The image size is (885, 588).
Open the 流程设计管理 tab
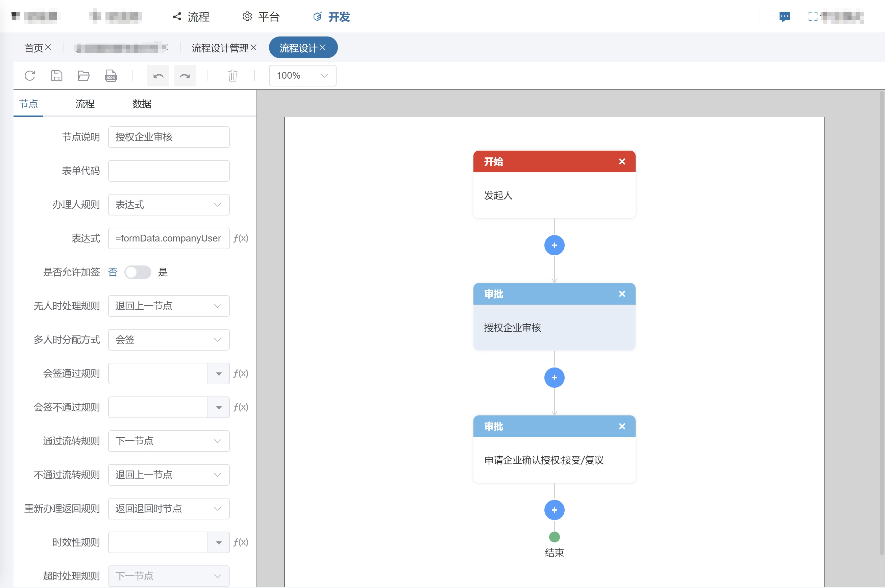coord(220,48)
